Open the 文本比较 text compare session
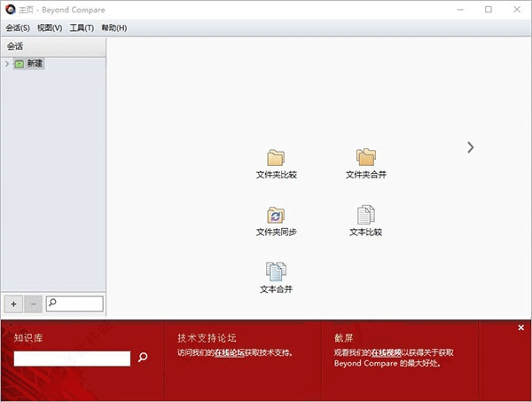532x402 pixels. (365, 222)
